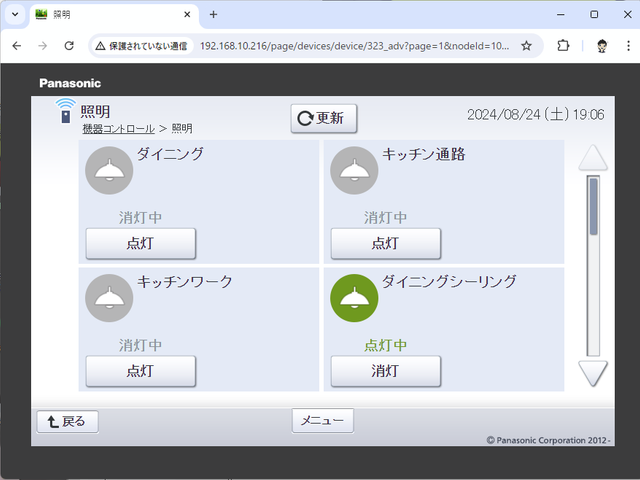This screenshot has height=480, width=640.
Task: Click the ダイニング label text
Action: [x=170, y=154]
